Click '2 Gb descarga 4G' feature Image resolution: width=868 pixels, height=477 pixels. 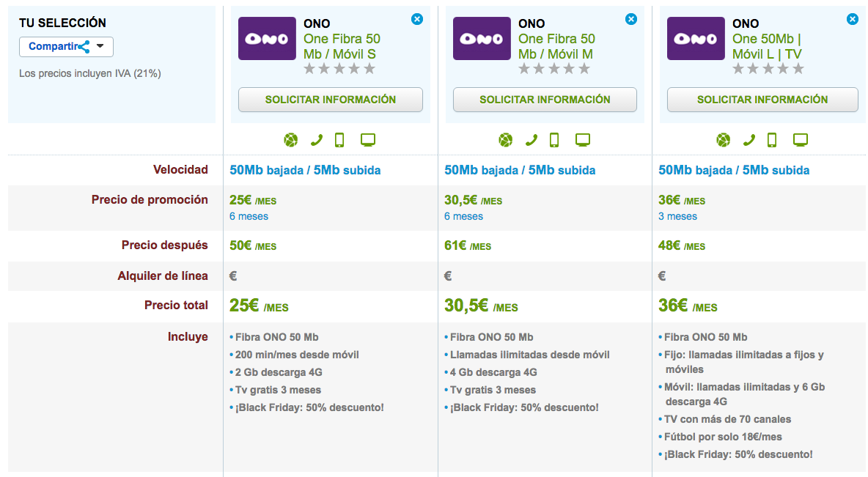tap(279, 372)
